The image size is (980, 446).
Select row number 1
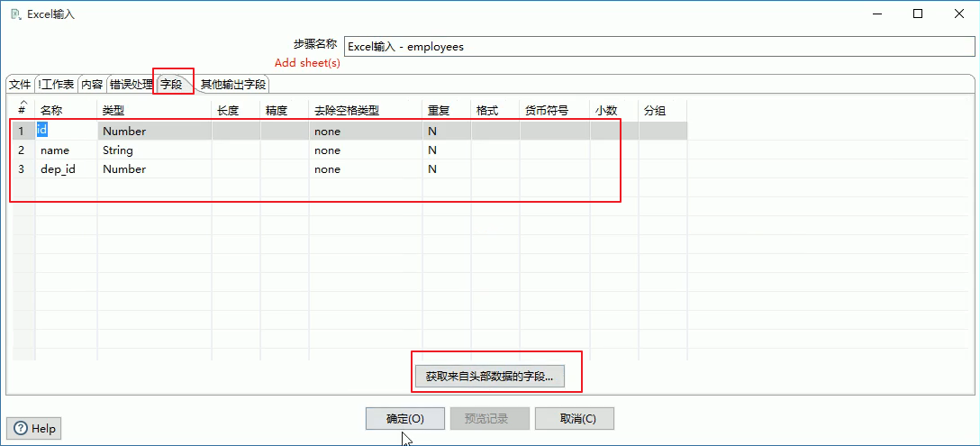(23, 132)
